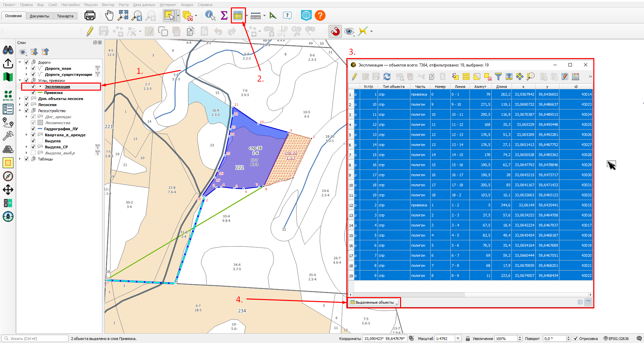Open the Масштаб scale dropdown

(x=458, y=339)
